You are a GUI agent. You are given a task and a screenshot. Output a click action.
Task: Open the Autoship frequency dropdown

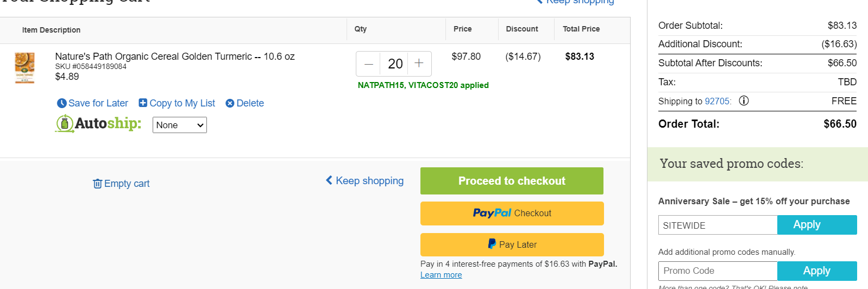[180, 125]
